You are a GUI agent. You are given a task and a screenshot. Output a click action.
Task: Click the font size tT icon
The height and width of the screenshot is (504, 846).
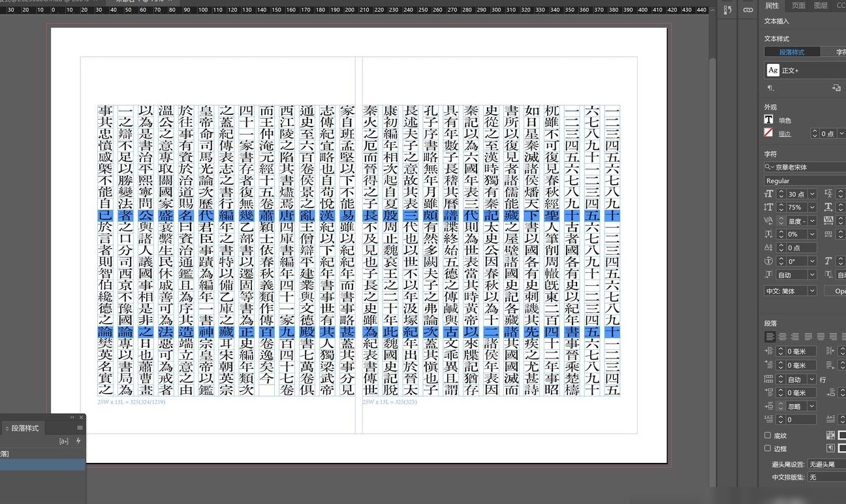tap(769, 194)
